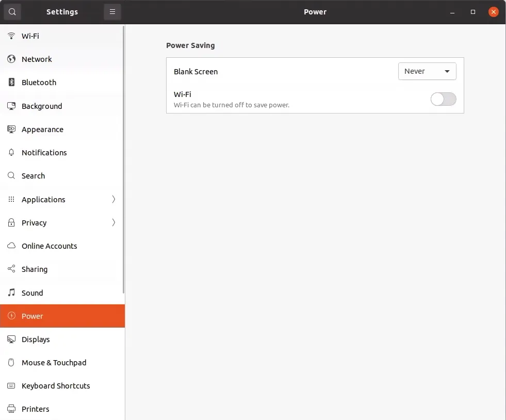This screenshot has width=506, height=420.
Task: Open Online Accounts panel
Action: click(x=61, y=246)
